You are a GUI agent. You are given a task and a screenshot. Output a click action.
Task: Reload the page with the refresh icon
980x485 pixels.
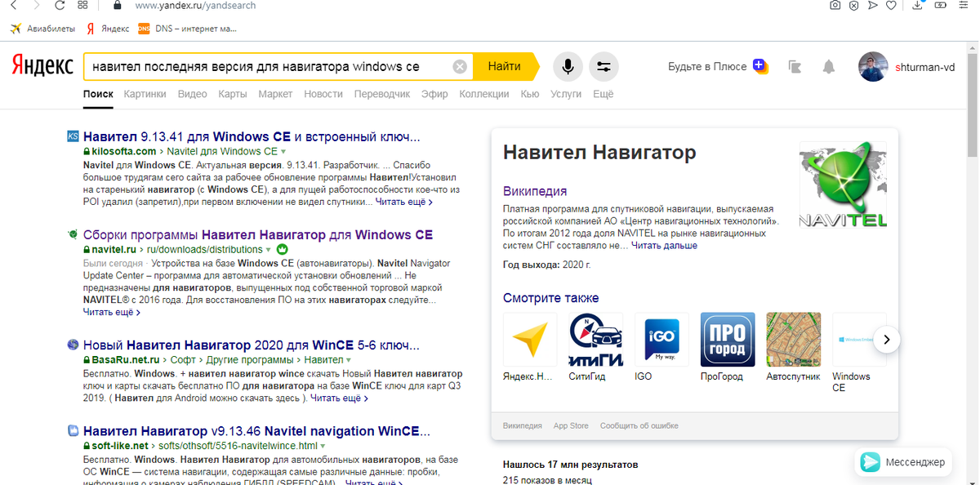tap(60, 5)
